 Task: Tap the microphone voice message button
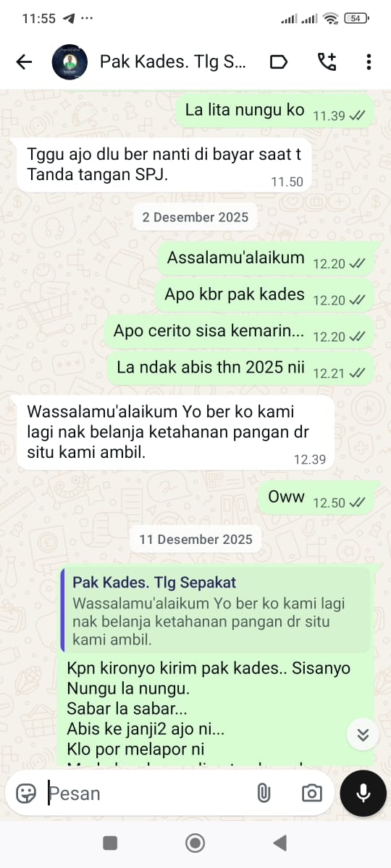(363, 793)
